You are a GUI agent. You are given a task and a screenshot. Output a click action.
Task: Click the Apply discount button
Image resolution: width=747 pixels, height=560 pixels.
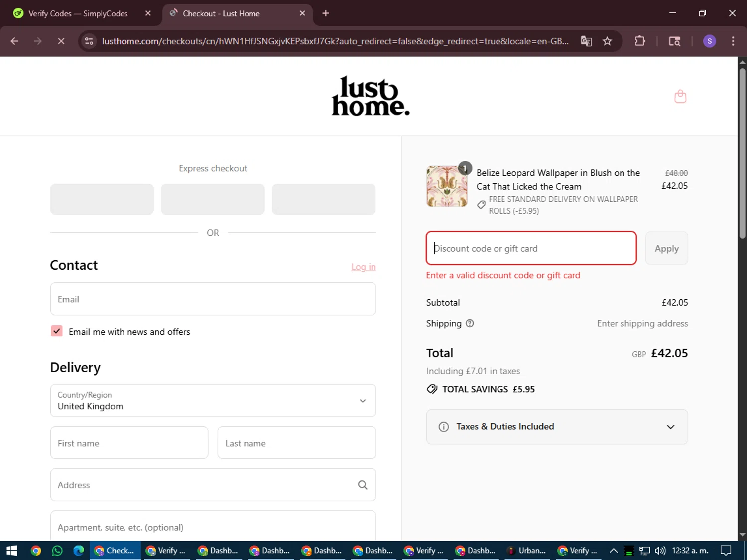pos(666,248)
